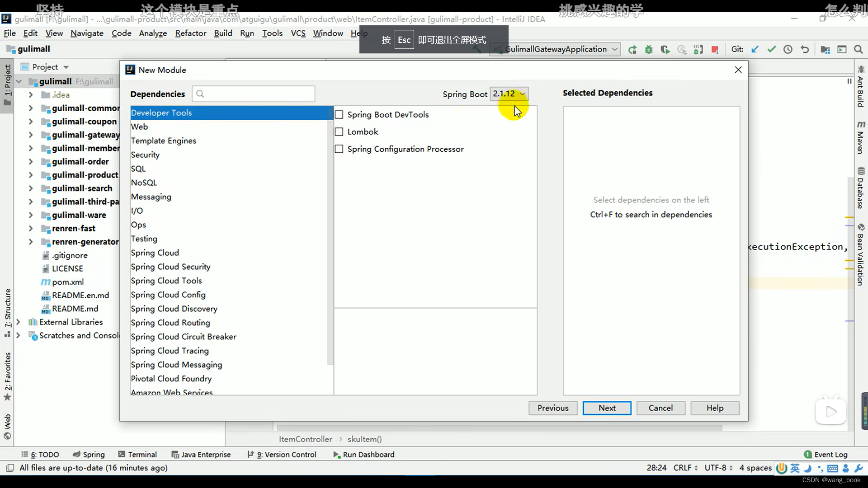Open Project Structure icon in toolbar
The width and height of the screenshot is (868, 488).
pyautogui.click(x=826, y=49)
